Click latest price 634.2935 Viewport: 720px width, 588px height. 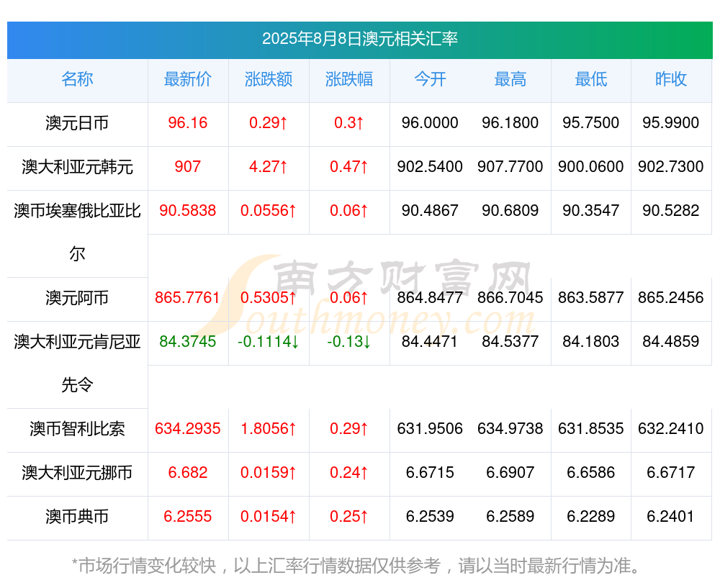187,428
